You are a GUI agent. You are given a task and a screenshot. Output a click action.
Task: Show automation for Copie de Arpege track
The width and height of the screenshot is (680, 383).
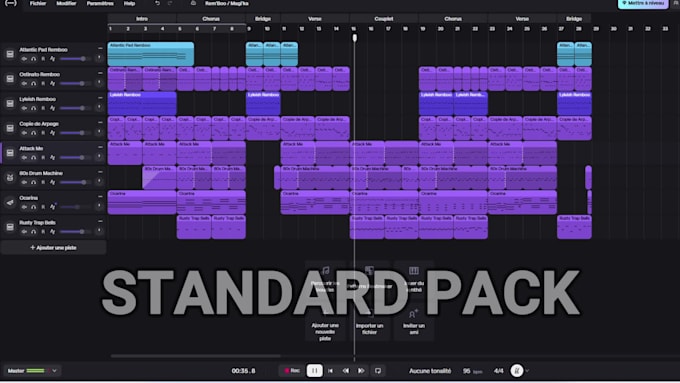click(x=52, y=133)
